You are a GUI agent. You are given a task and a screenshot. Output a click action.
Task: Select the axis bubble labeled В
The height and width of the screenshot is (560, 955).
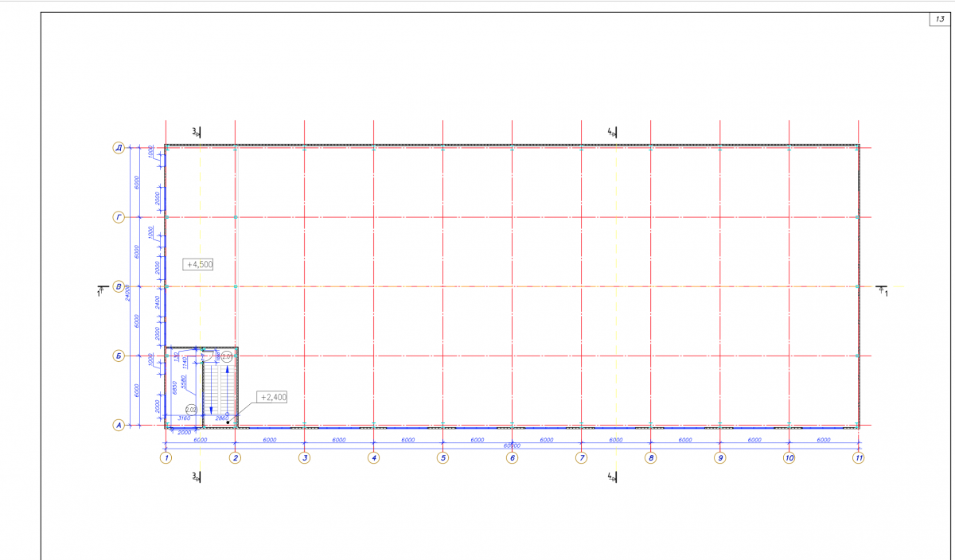click(119, 286)
